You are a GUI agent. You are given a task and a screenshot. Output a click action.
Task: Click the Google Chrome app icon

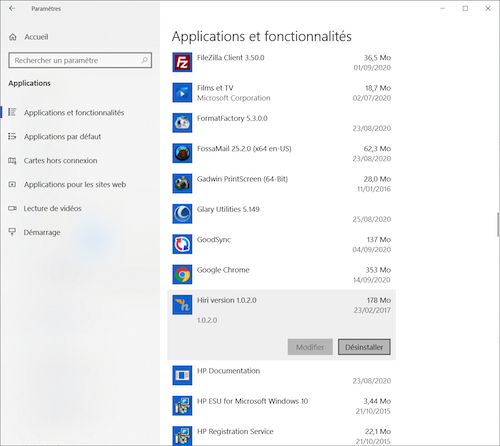point(182,275)
